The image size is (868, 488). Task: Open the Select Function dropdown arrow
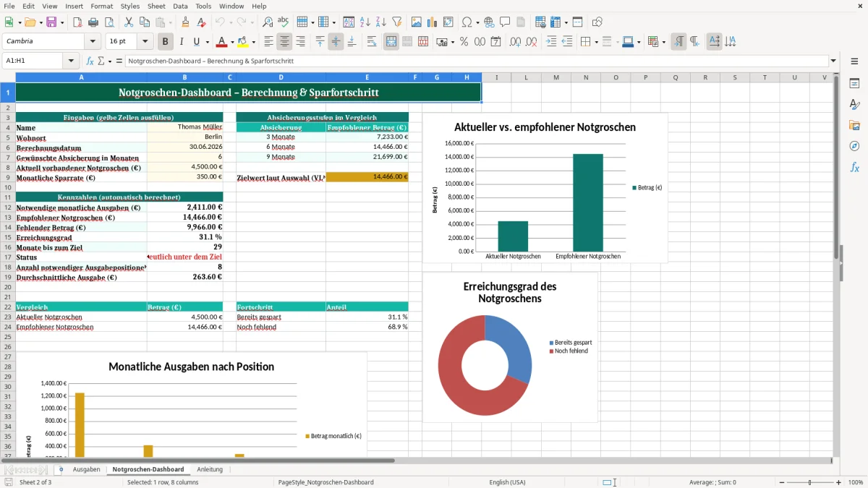coord(110,61)
